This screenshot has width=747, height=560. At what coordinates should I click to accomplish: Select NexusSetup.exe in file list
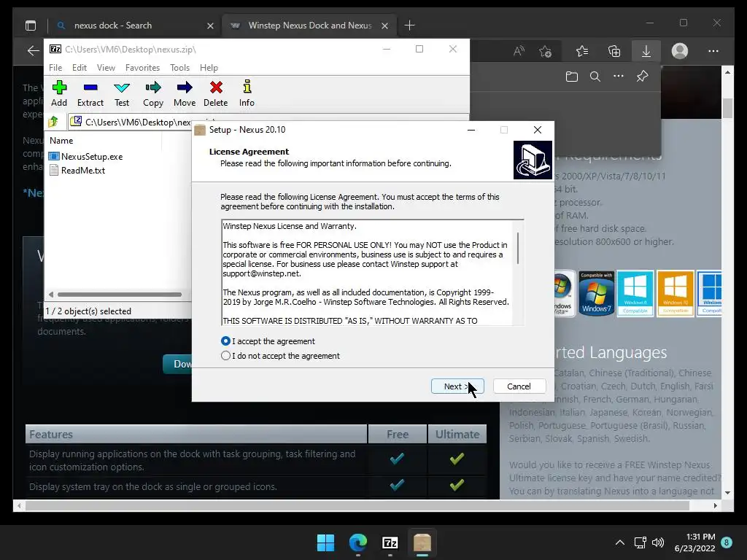click(x=86, y=156)
